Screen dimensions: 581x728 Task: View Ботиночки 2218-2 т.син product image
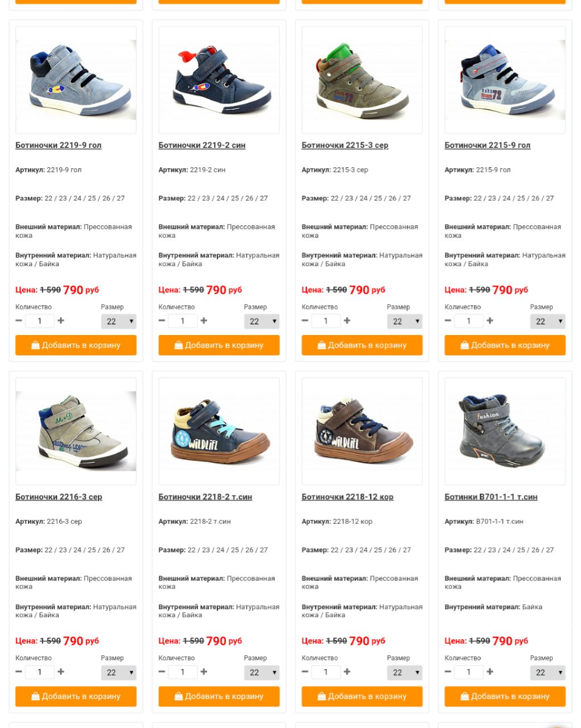219,431
